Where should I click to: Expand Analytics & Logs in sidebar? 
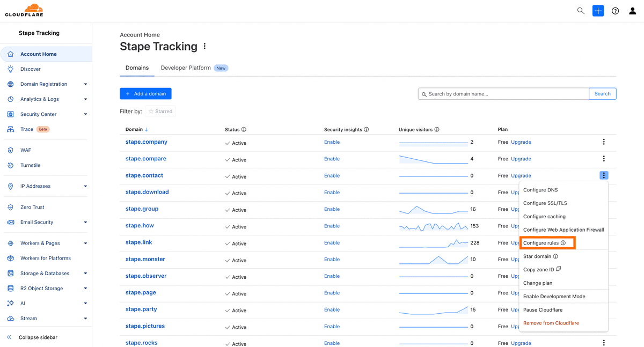(x=85, y=99)
